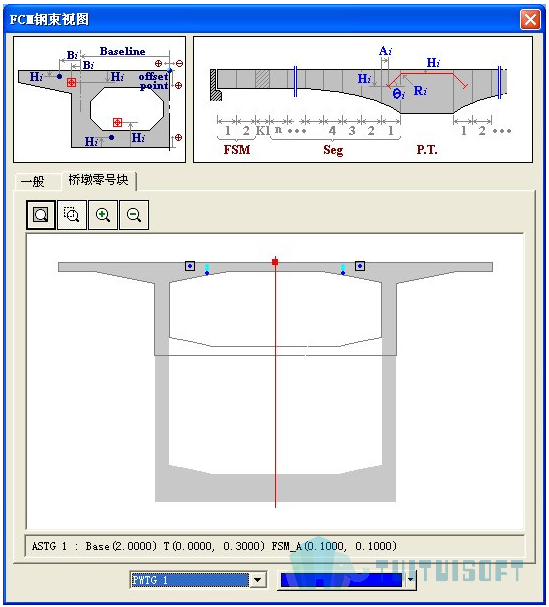
Task: Click the zoom out magnifier icon
Action: pos(134,215)
